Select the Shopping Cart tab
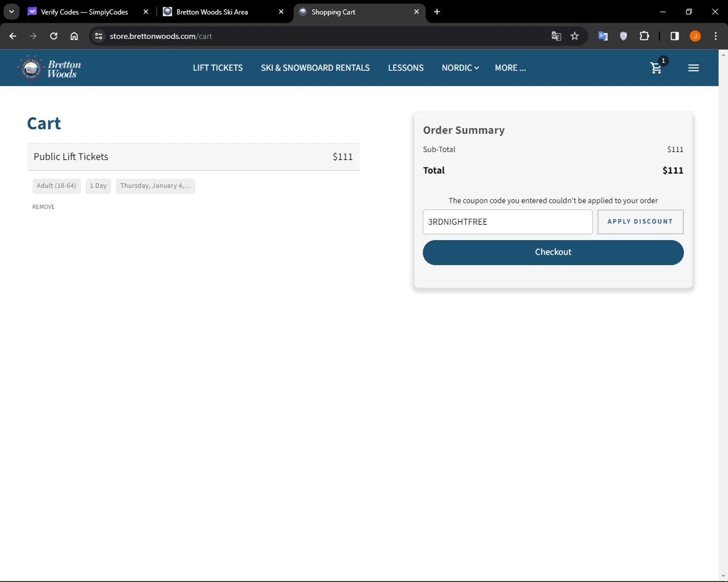 333,12
